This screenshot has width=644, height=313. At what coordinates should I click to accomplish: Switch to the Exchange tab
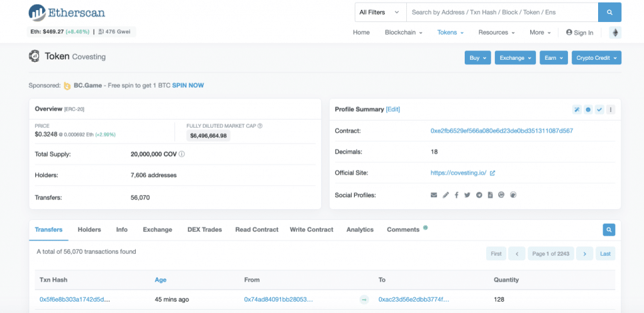pyautogui.click(x=157, y=229)
